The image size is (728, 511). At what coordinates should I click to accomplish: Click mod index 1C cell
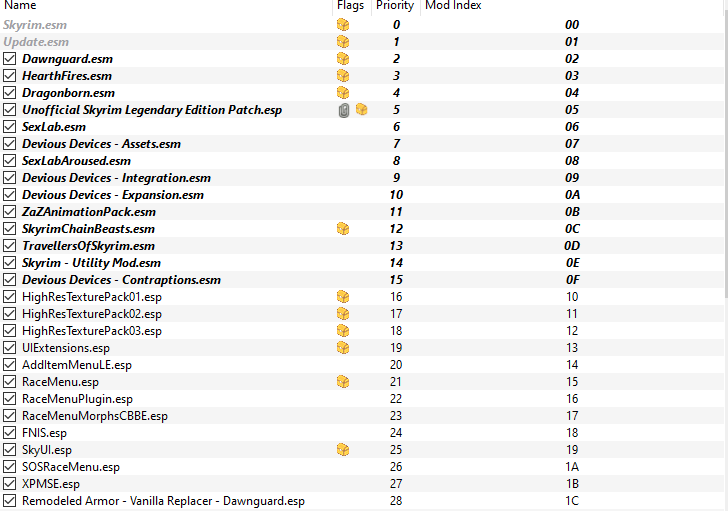(572, 501)
